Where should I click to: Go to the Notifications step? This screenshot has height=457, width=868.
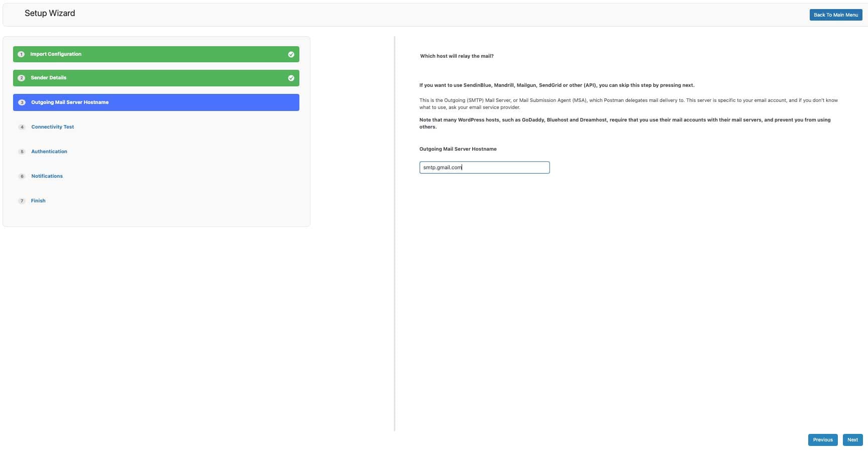coord(47,176)
